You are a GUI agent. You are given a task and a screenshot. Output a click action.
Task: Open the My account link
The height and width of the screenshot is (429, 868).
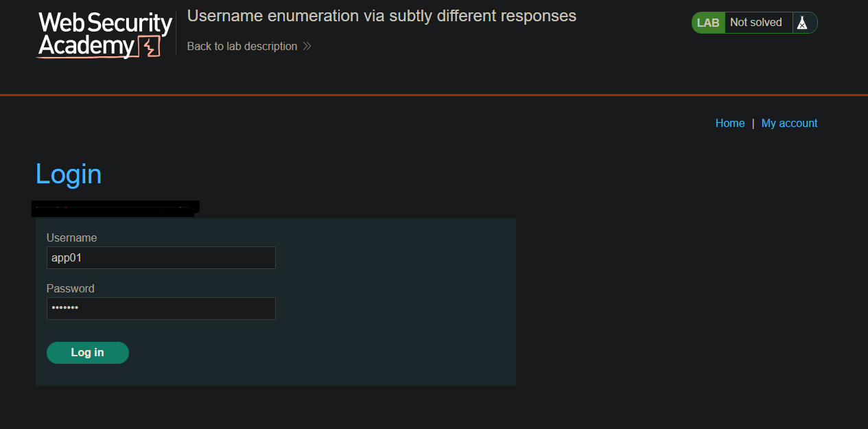click(789, 124)
